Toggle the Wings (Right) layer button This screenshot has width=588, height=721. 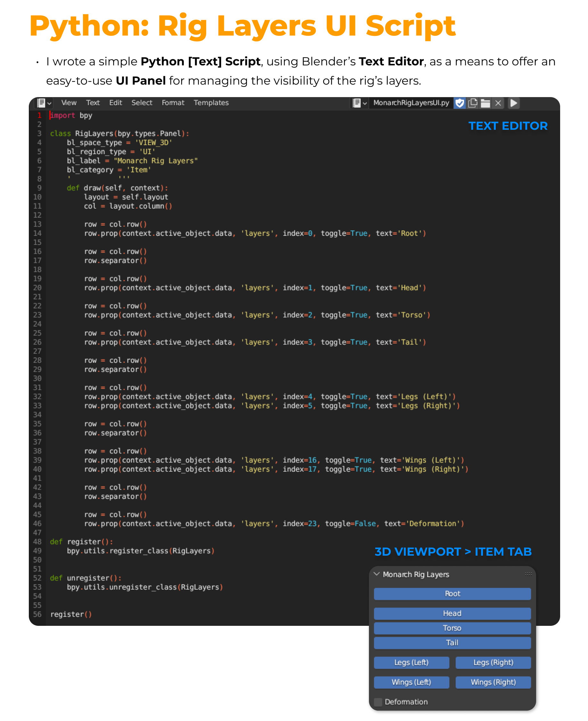(493, 682)
